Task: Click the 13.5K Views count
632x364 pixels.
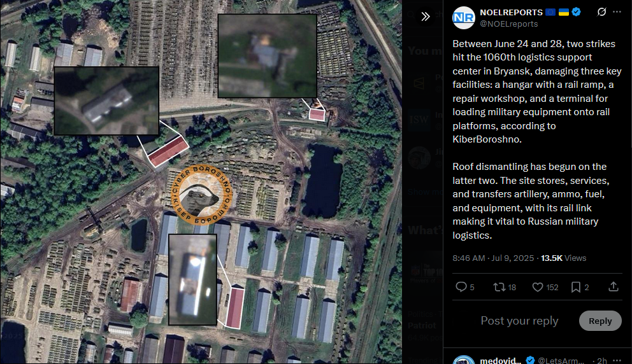Action: (x=563, y=258)
